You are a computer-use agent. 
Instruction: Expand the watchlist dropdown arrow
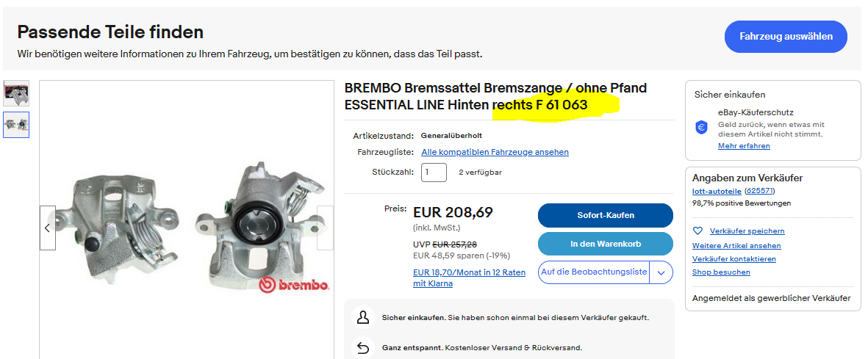(661, 272)
